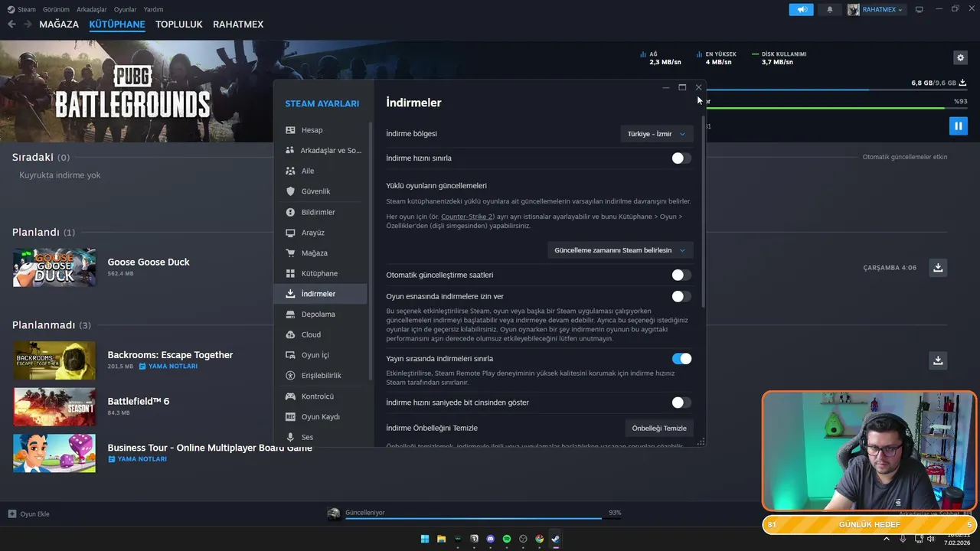980x551 pixels.
Task: Click Backrooms: Escape Together download icon
Action: (938, 360)
